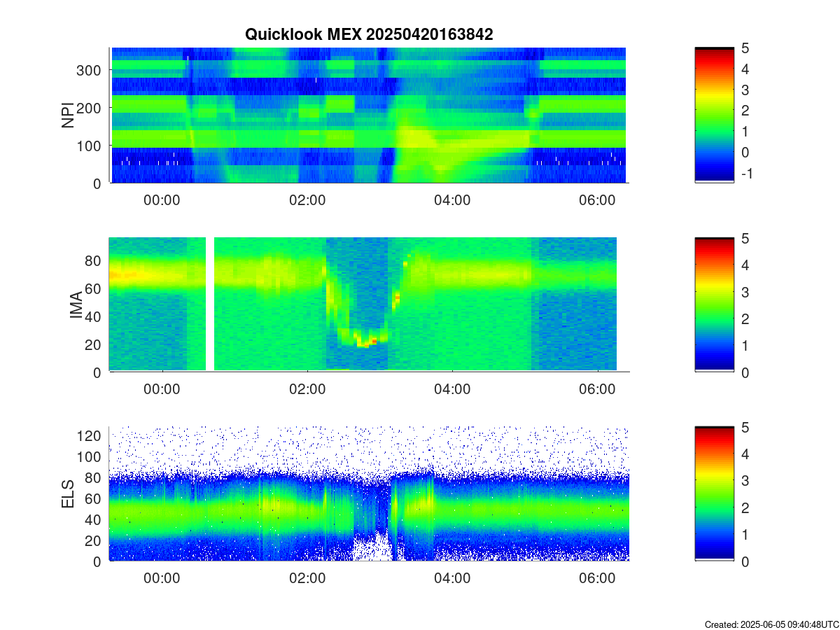Click the NPI panel colorbar
This screenshot has width=840, height=630.
pos(714,115)
